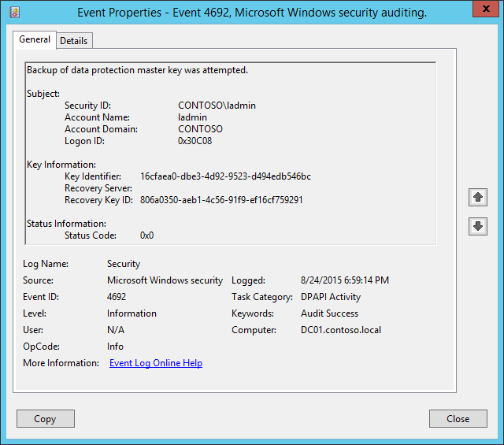Switch to the Details tab
This screenshot has height=445, width=504.
tap(74, 41)
